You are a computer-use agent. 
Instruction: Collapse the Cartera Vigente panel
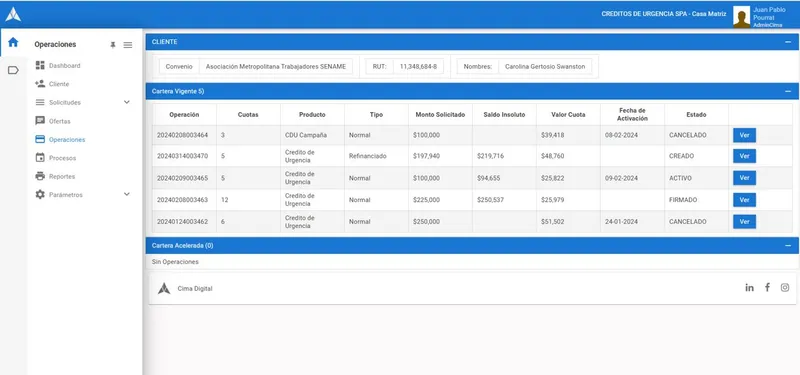click(788, 91)
